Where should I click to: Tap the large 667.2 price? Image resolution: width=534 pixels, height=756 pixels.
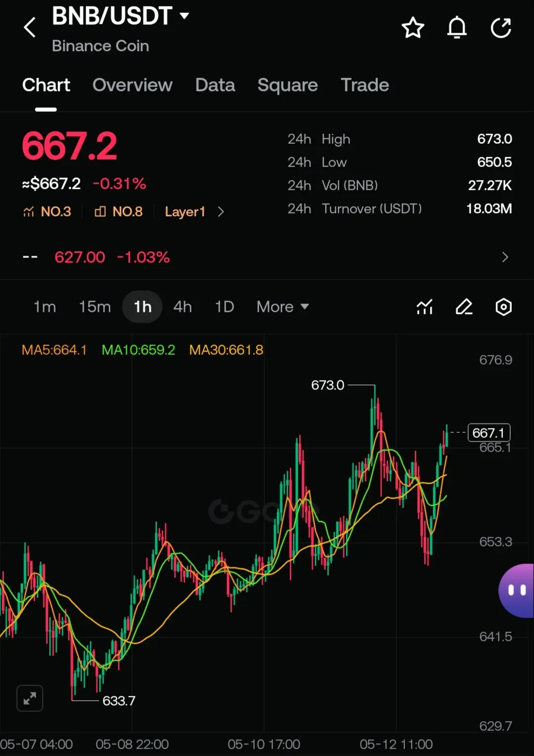coord(70,146)
